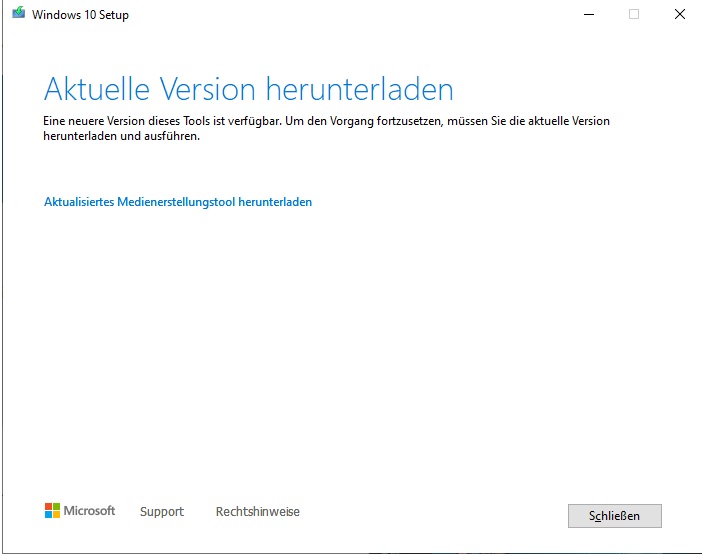The image size is (702, 555).
Task: Minimize the Windows 10 Setup window
Action: 589,14
